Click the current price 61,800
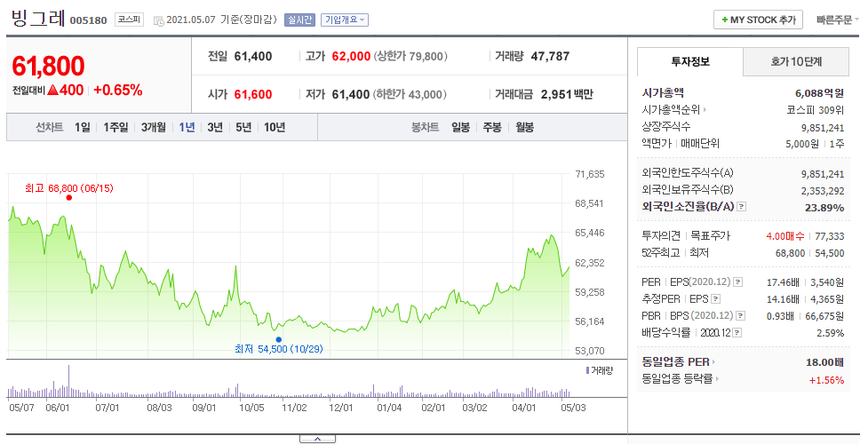The height and width of the screenshot is (444, 868). pyautogui.click(x=48, y=67)
